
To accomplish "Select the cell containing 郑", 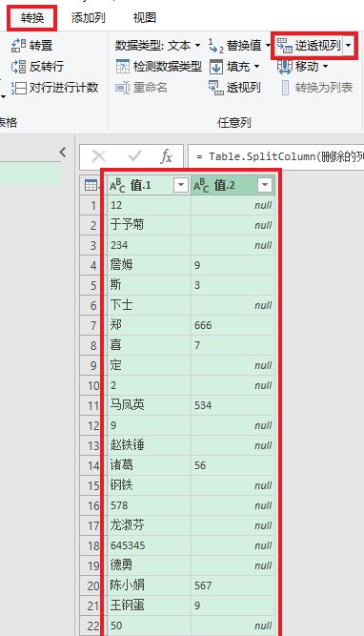I will pyautogui.click(x=149, y=325).
